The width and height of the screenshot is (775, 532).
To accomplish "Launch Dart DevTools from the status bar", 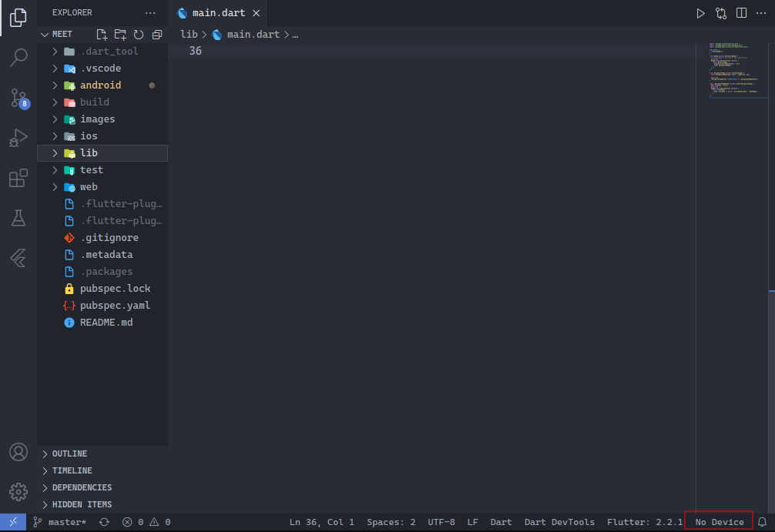I will pyautogui.click(x=559, y=521).
